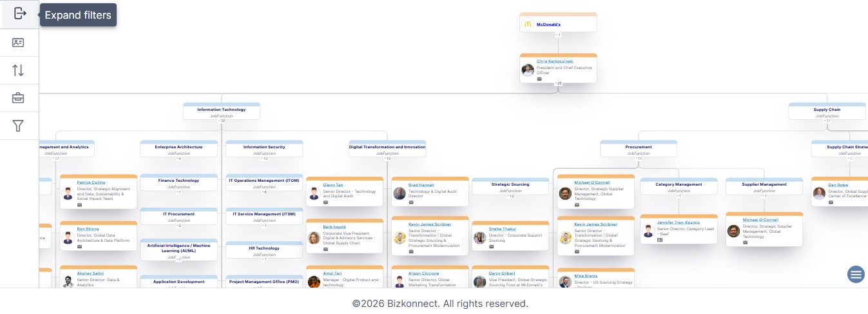This screenshot has height=314, width=868.
Task: Select the Finance Technology node title
Action: pyautogui.click(x=178, y=181)
